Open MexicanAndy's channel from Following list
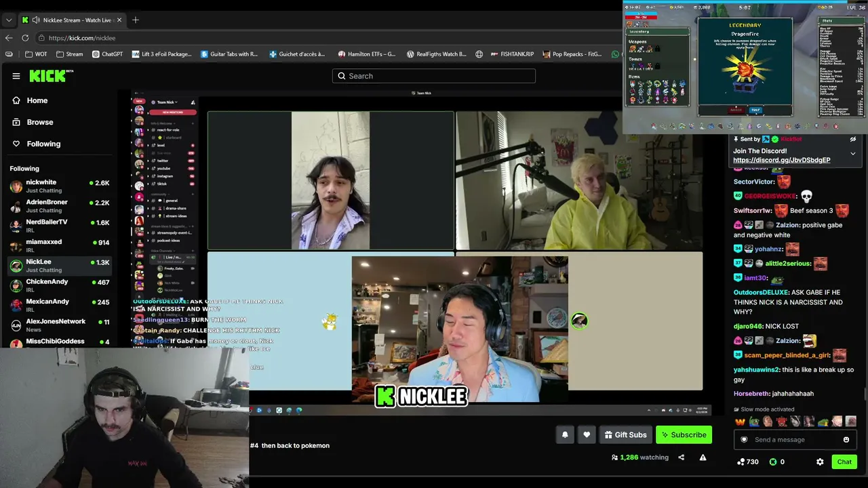868x488 pixels. tap(60, 305)
